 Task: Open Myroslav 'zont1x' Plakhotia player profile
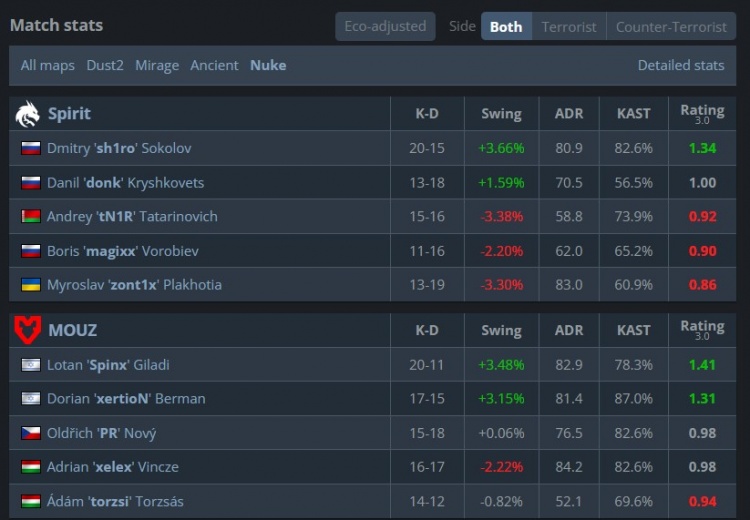tap(134, 285)
